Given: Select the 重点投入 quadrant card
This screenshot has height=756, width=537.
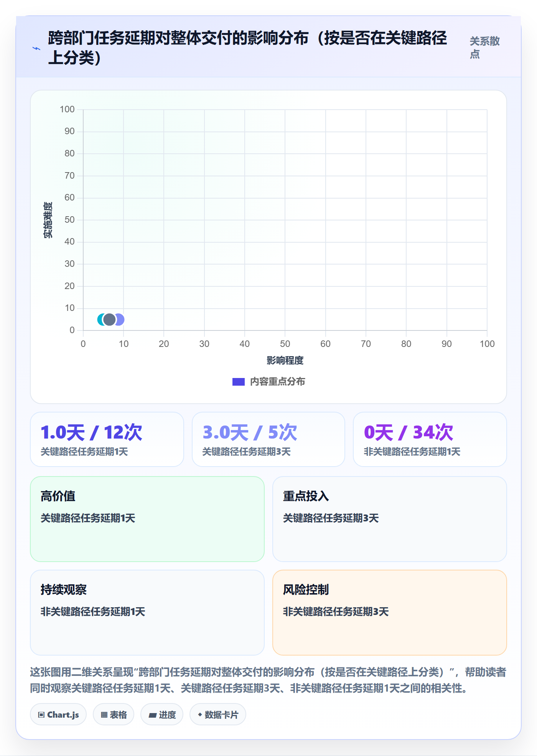Looking at the screenshot, I should point(390,519).
